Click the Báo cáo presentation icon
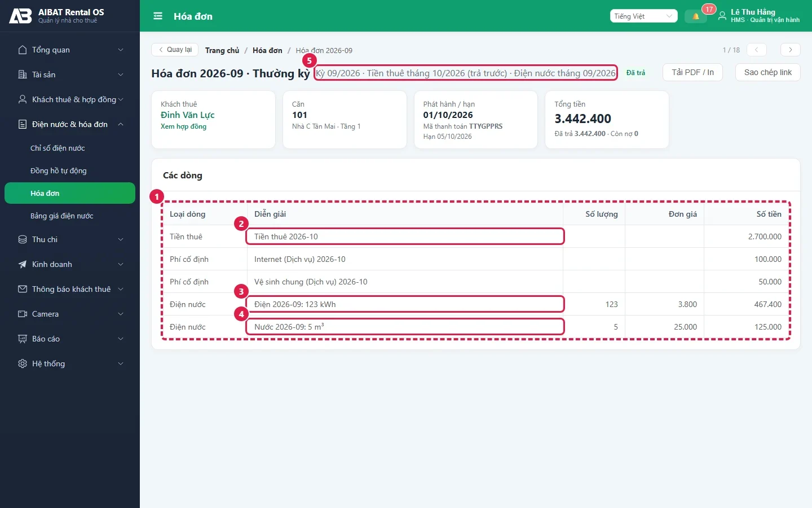 23,339
